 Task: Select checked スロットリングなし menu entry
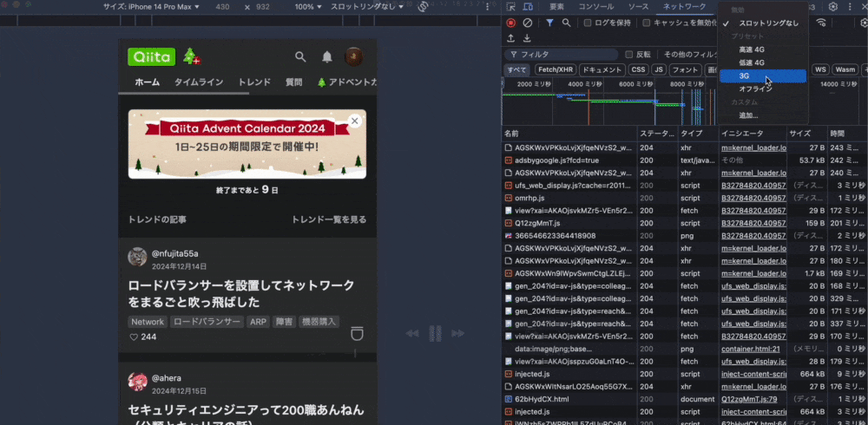(763, 23)
